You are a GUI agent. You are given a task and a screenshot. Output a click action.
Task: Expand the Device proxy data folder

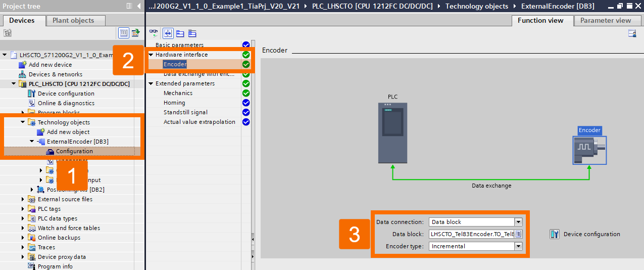pyautogui.click(x=23, y=257)
